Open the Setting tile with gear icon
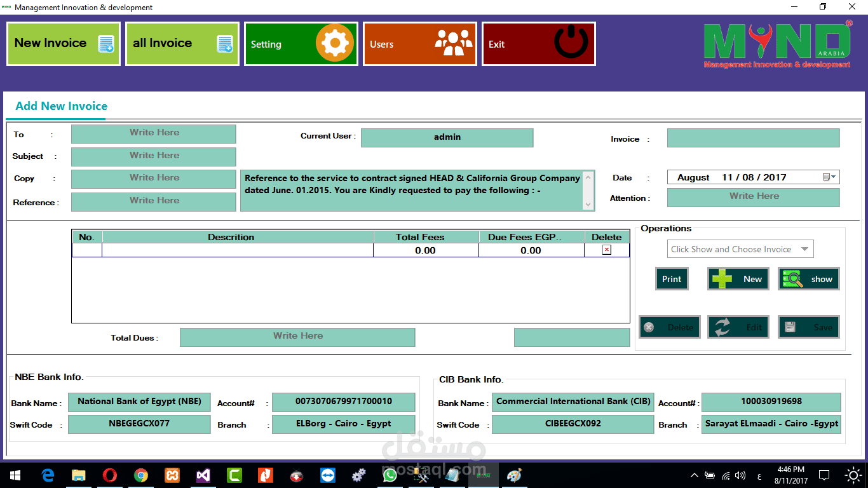Image resolution: width=868 pixels, height=488 pixels. [x=301, y=44]
